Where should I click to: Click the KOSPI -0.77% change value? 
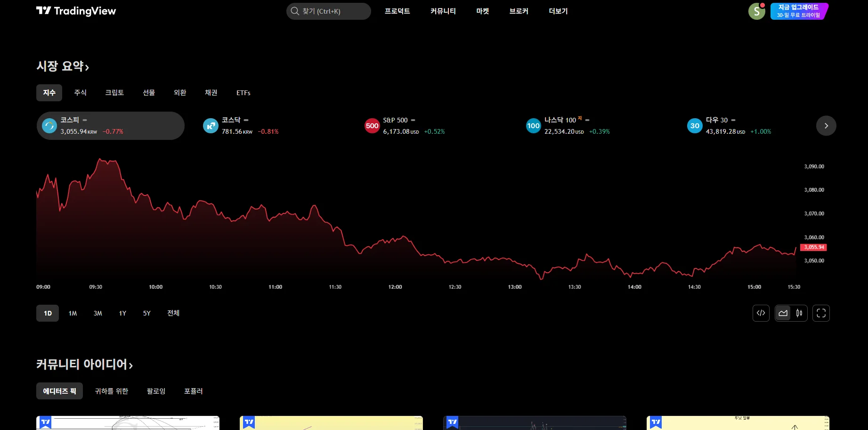tap(113, 132)
